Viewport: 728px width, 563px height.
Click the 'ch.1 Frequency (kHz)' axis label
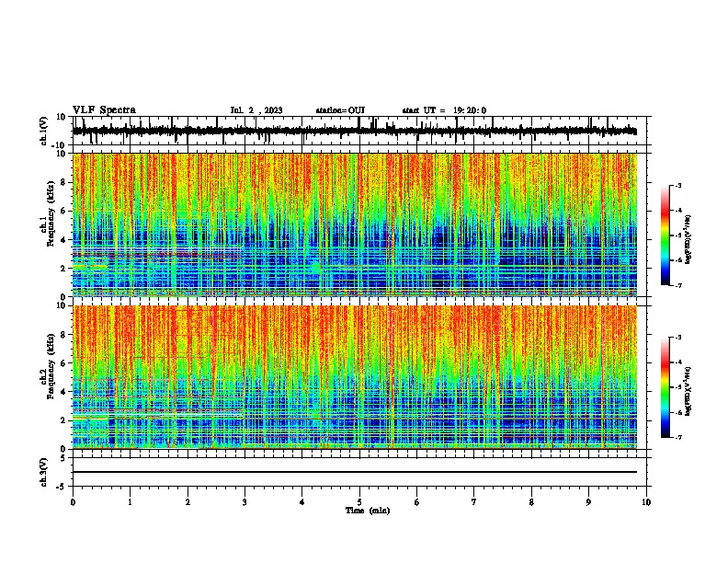[48, 214]
